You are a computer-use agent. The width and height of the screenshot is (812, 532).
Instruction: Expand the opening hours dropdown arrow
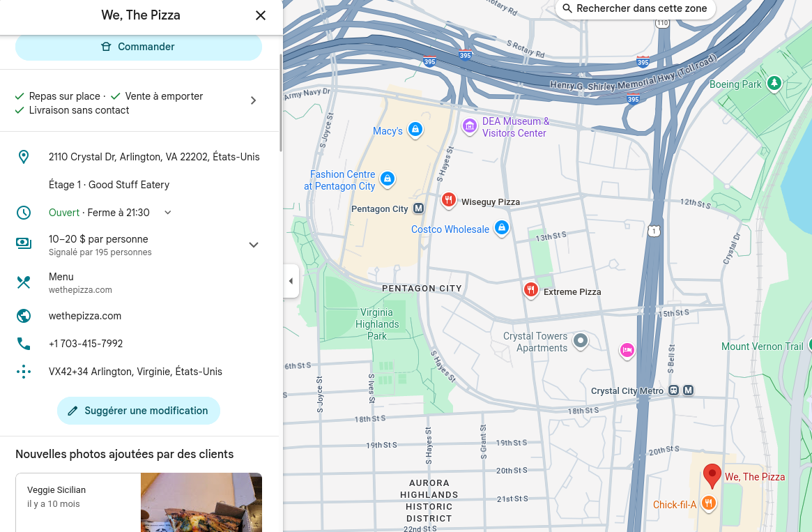pos(168,213)
